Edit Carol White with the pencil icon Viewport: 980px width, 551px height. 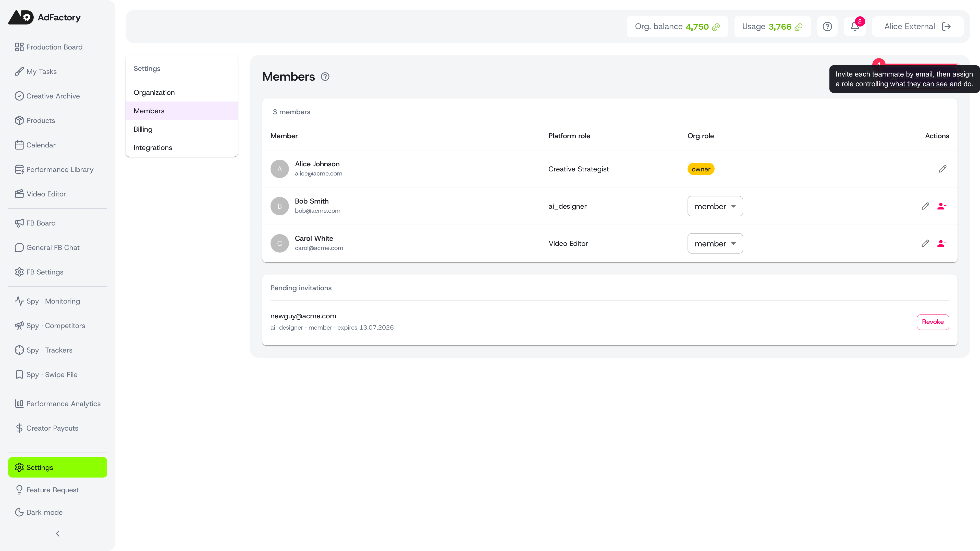click(x=925, y=243)
